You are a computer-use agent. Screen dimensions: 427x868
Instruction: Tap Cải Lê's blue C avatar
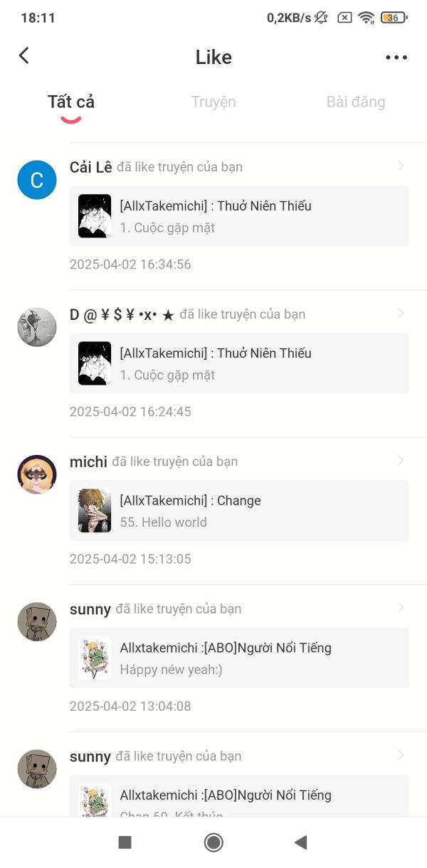coord(37,180)
